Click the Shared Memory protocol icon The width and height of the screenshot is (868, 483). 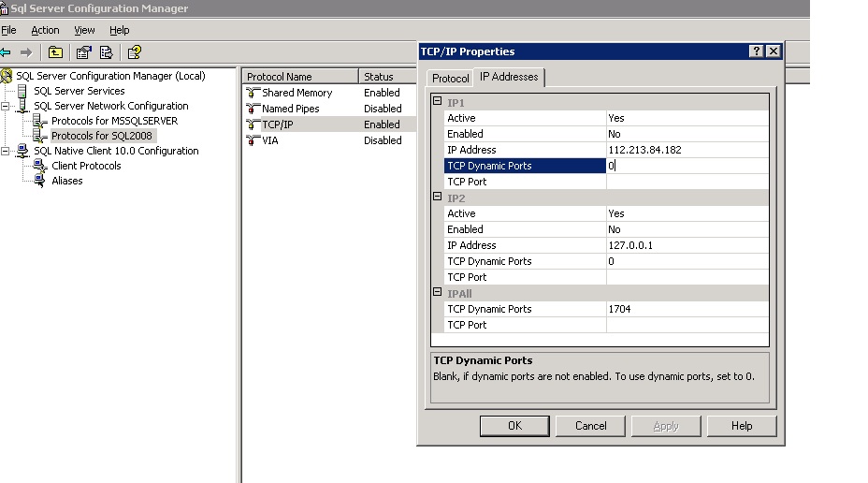pos(253,93)
